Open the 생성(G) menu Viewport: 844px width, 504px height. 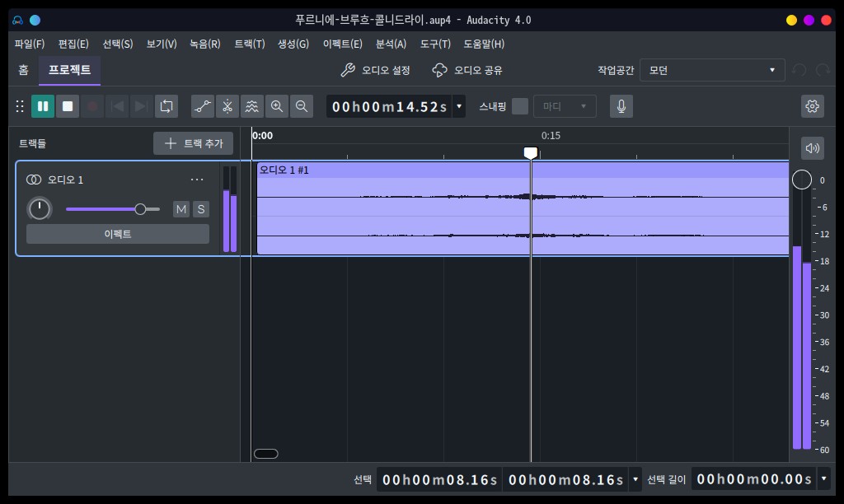[293, 44]
